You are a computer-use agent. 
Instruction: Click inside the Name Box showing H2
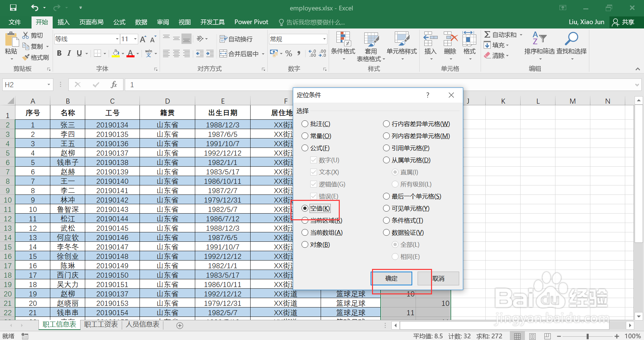click(x=23, y=84)
